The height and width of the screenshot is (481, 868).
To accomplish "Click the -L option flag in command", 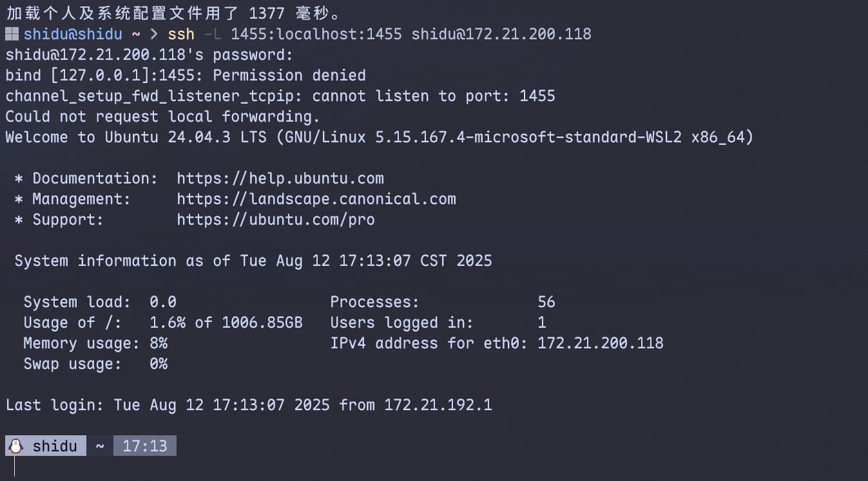I will click(x=213, y=34).
